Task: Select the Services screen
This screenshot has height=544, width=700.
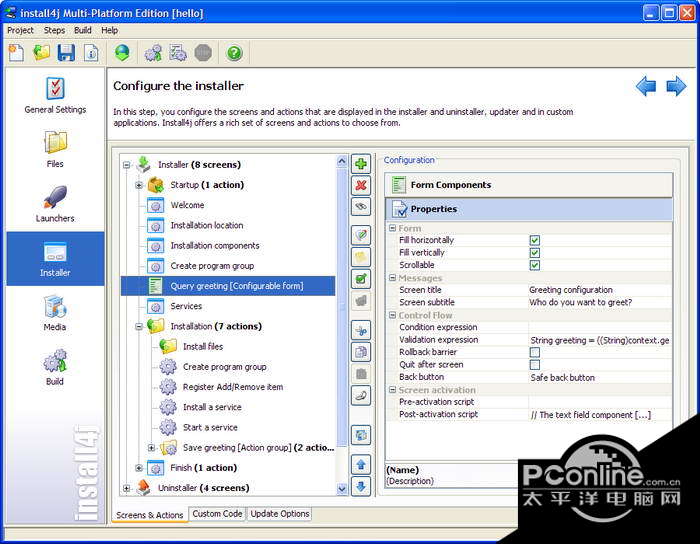Action: 186,306
